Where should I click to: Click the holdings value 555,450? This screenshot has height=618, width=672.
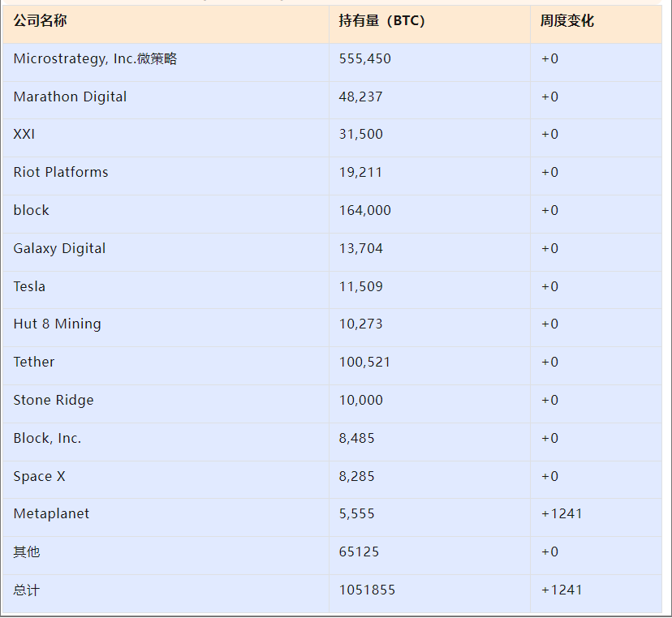point(364,58)
